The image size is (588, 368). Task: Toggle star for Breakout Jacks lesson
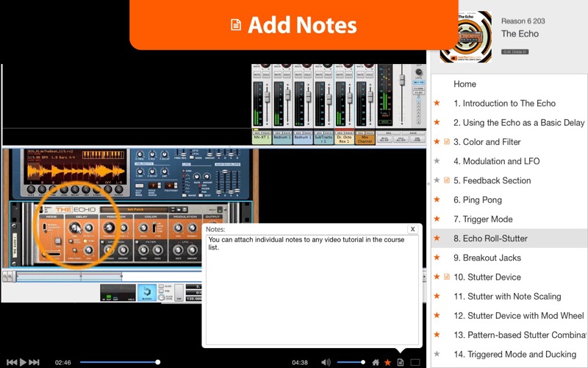437,257
